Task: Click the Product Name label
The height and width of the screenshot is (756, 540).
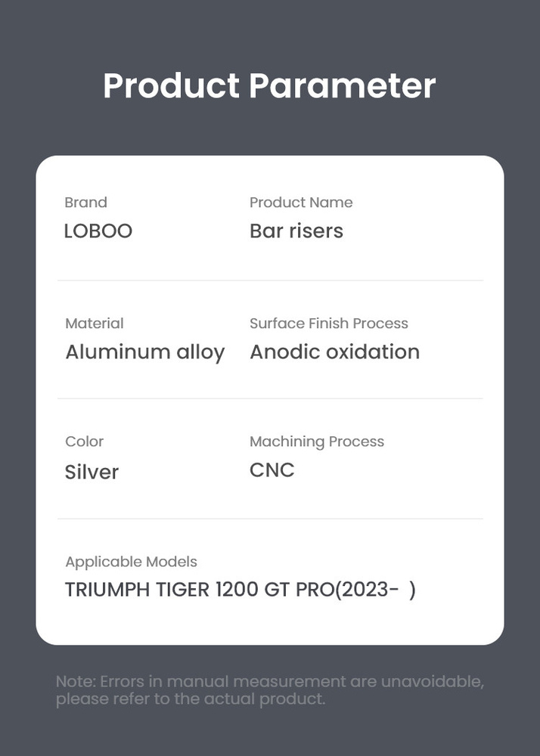Action: [x=301, y=203]
